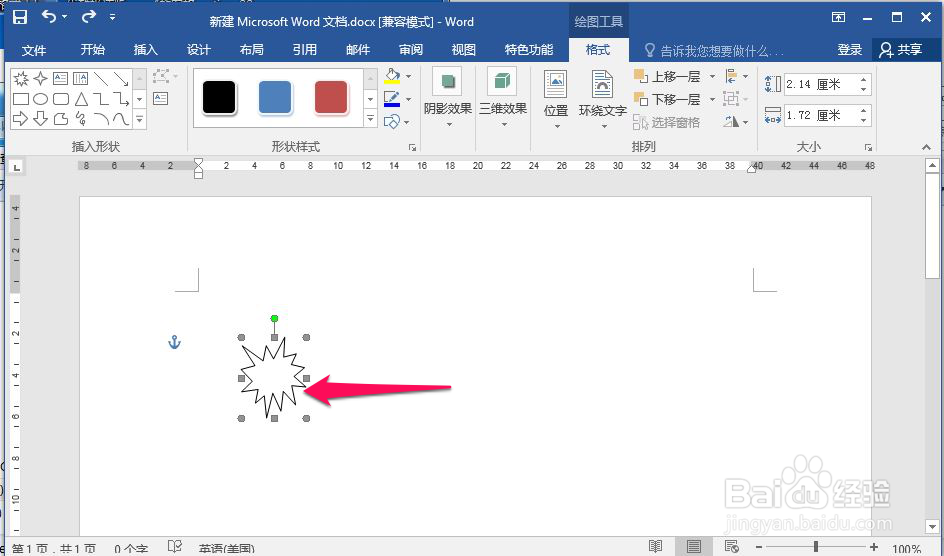The image size is (944, 556).
Task: Pick the rounded rectangle shape
Action: click(x=61, y=99)
